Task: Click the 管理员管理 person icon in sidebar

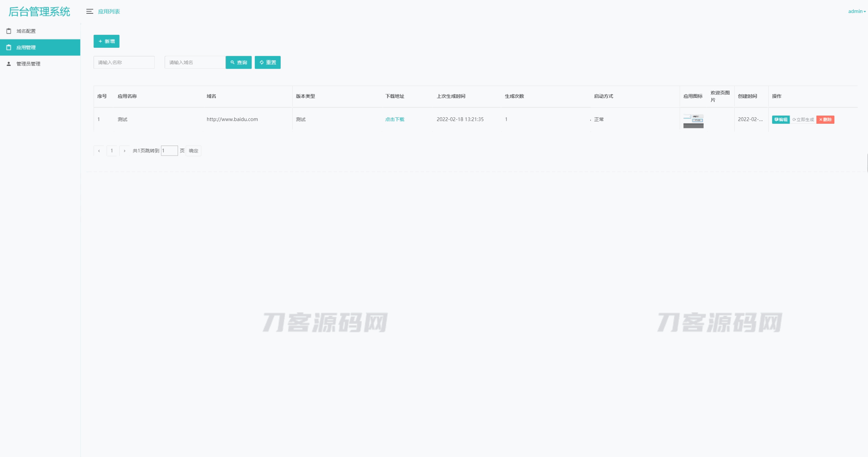Action: [9, 64]
